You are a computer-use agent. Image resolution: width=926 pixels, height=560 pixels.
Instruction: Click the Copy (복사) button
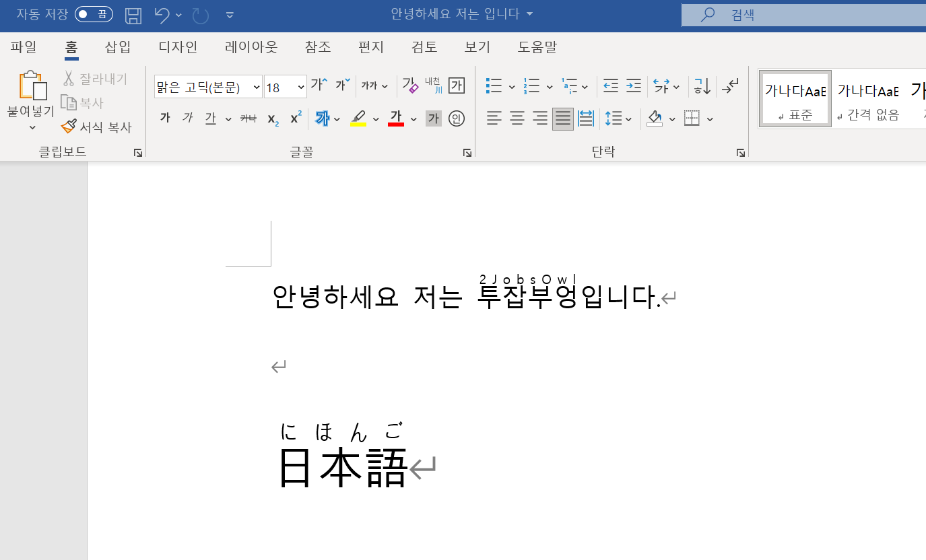tap(82, 103)
